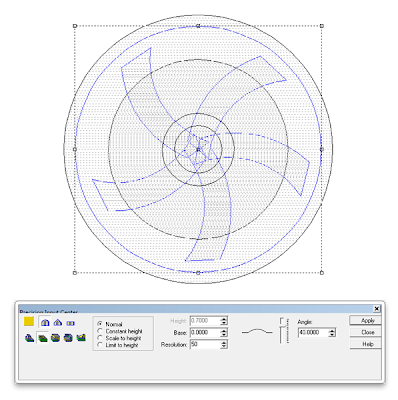Click the second relief combine mode icon in the lower row
Screen dimensions: 398x400
tap(43, 338)
